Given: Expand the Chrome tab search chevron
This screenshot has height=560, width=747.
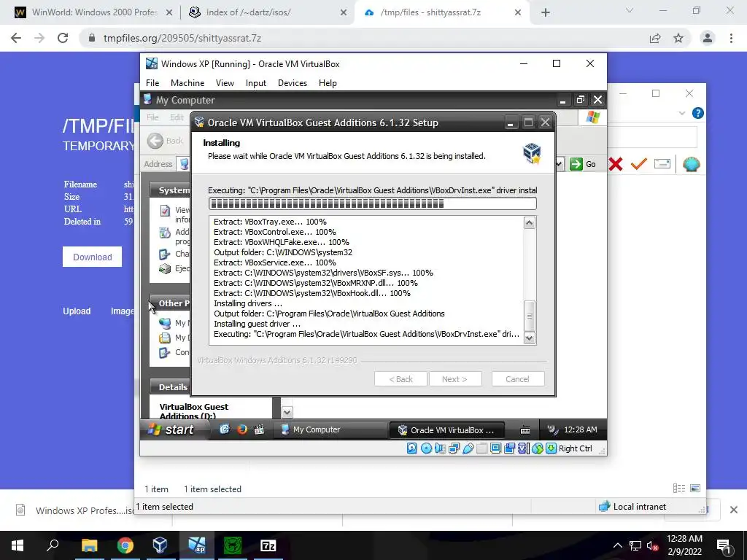Looking at the screenshot, I should pyautogui.click(x=630, y=10).
